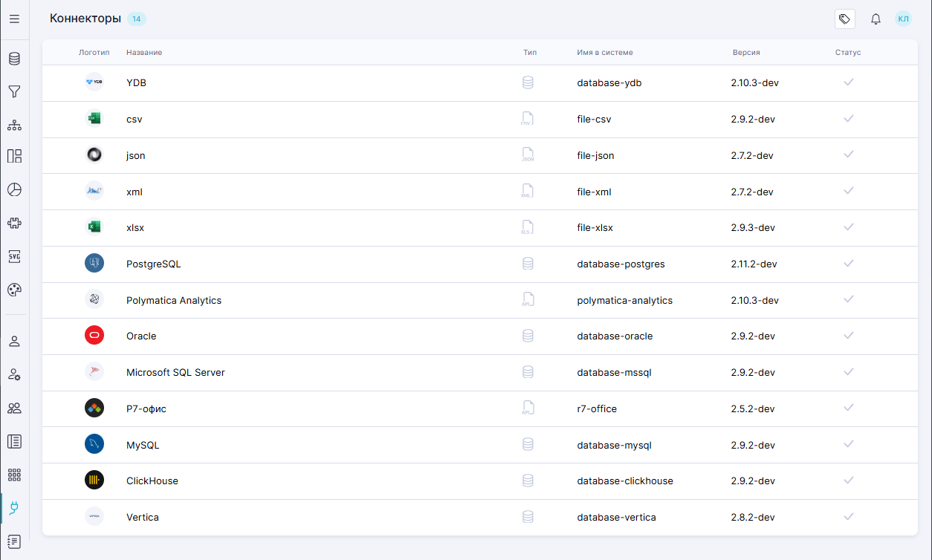The width and height of the screenshot is (932, 560).
Task: Toggle the status checkmark for Vertica
Action: [x=848, y=517]
